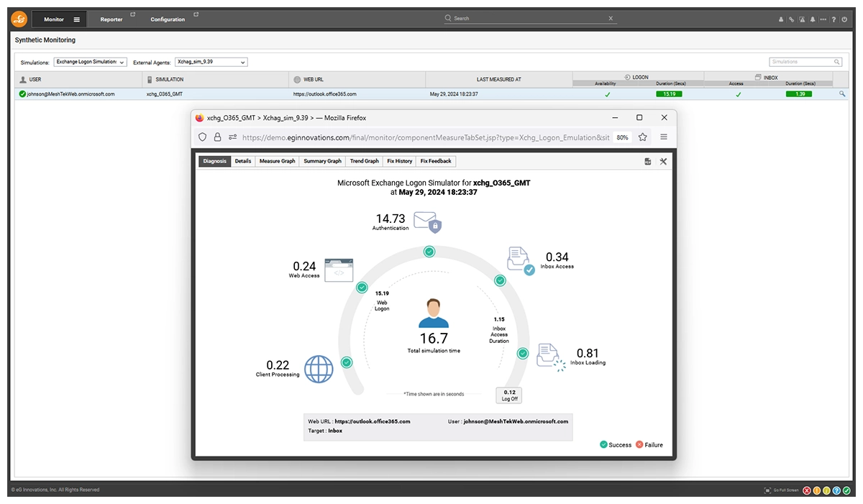Open the Reporter menu
The image size is (863, 504).
pos(111,19)
